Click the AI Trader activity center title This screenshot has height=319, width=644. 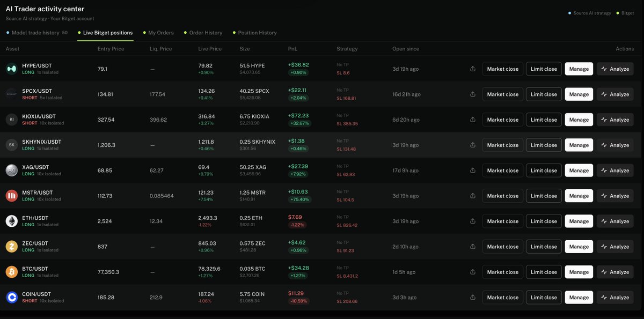[45, 9]
